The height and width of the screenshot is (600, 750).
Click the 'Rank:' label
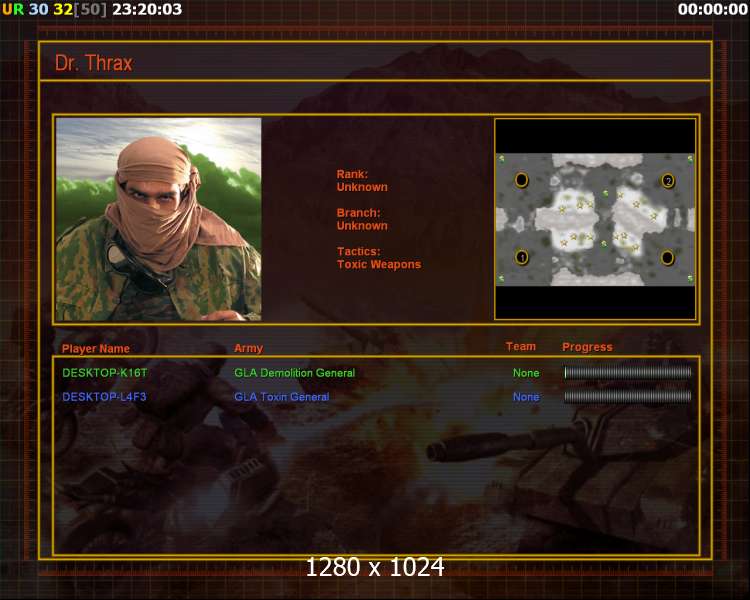coord(352,174)
